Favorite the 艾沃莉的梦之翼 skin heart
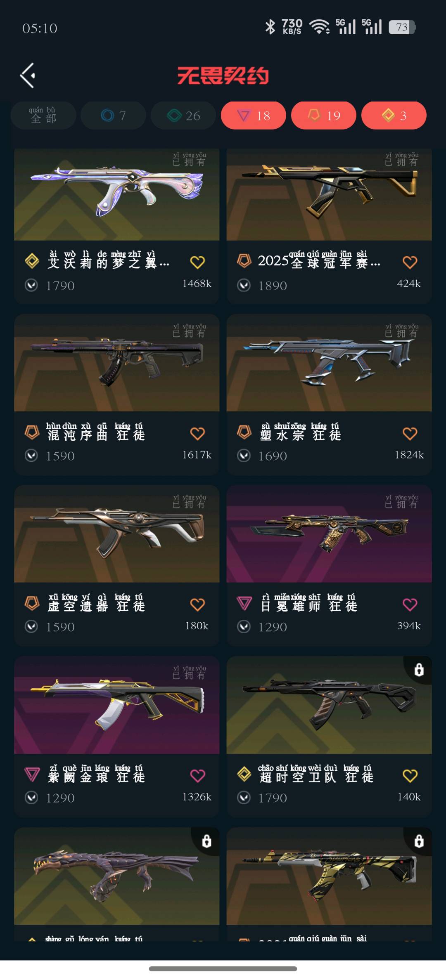Image resolution: width=446 pixels, height=980 pixels. [x=197, y=262]
